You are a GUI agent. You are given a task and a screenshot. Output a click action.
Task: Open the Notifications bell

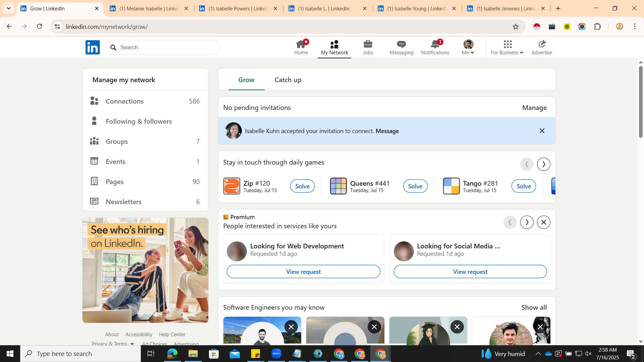pyautogui.click(x=435, y=44)
